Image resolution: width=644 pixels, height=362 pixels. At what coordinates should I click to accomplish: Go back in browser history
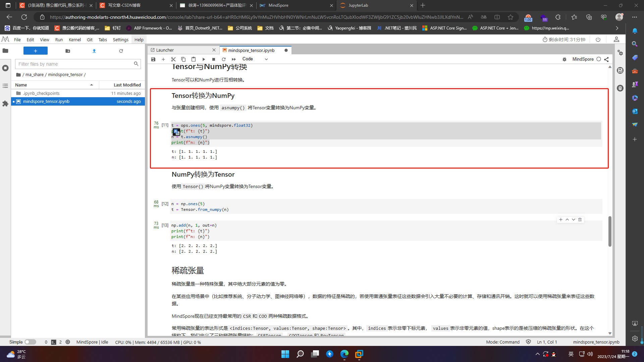coord(9,17)
